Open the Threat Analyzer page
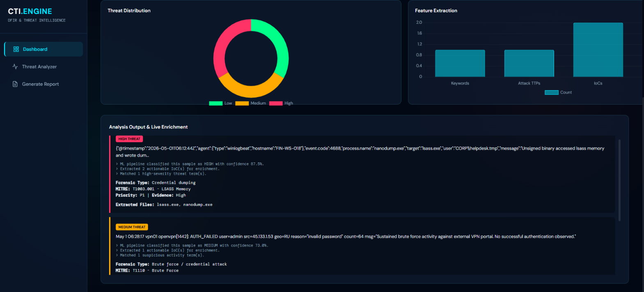The width and height of the screenshot is (644, 292). pos(44,66)
